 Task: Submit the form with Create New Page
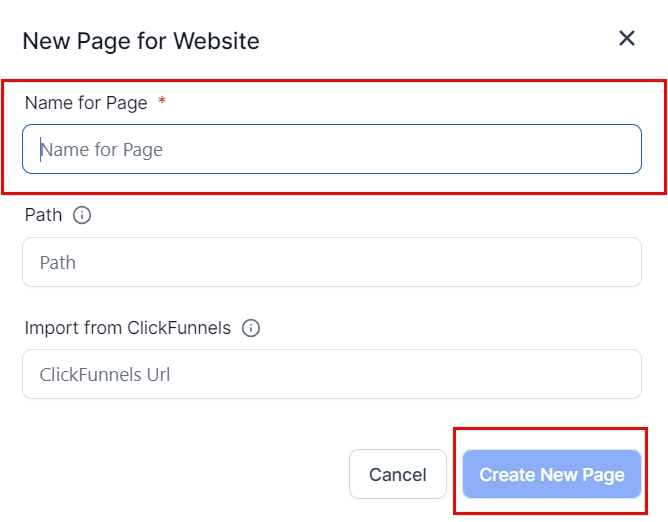(x=551, y=475)
